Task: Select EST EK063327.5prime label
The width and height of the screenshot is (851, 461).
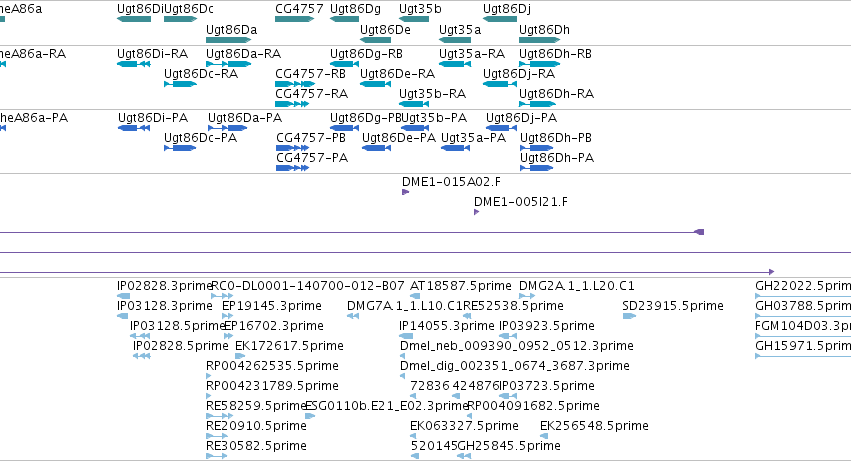Action: click(465, 425)
